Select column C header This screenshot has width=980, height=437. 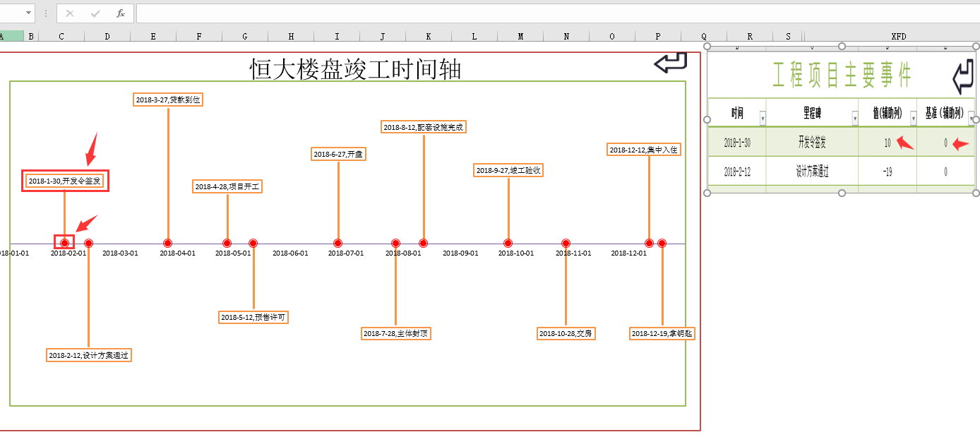point(61,36)
